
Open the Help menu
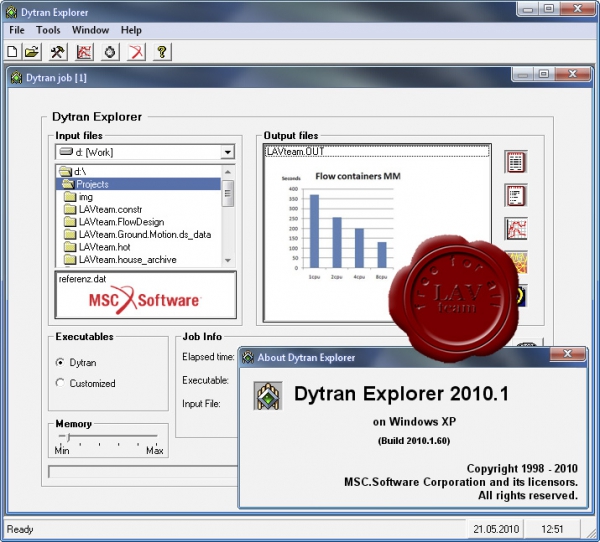pos(131,30)
